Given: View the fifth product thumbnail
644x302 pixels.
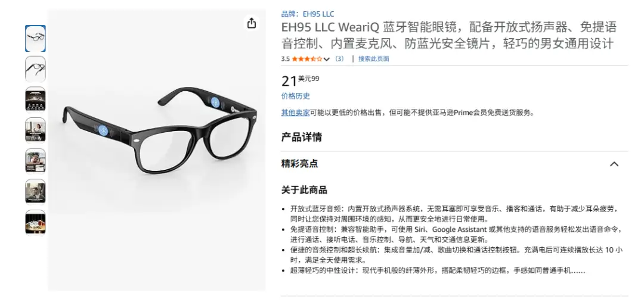Looking at the screenshot, I should [x=35, y=161].
